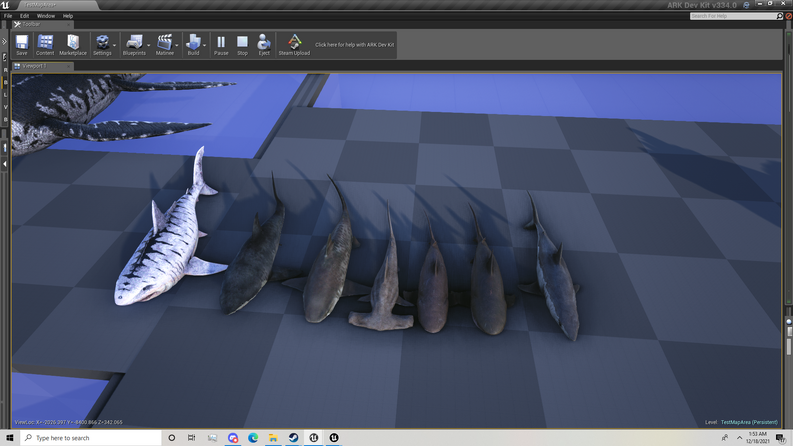793x446 pixels.
Task: Click the ARK Dev Kit help link
Action: tap(355, 44)
